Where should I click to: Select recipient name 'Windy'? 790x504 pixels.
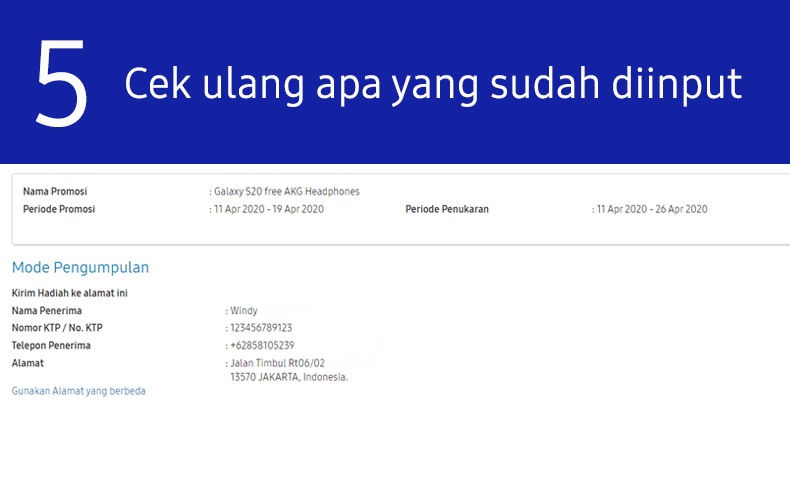[x=244, y=311]
